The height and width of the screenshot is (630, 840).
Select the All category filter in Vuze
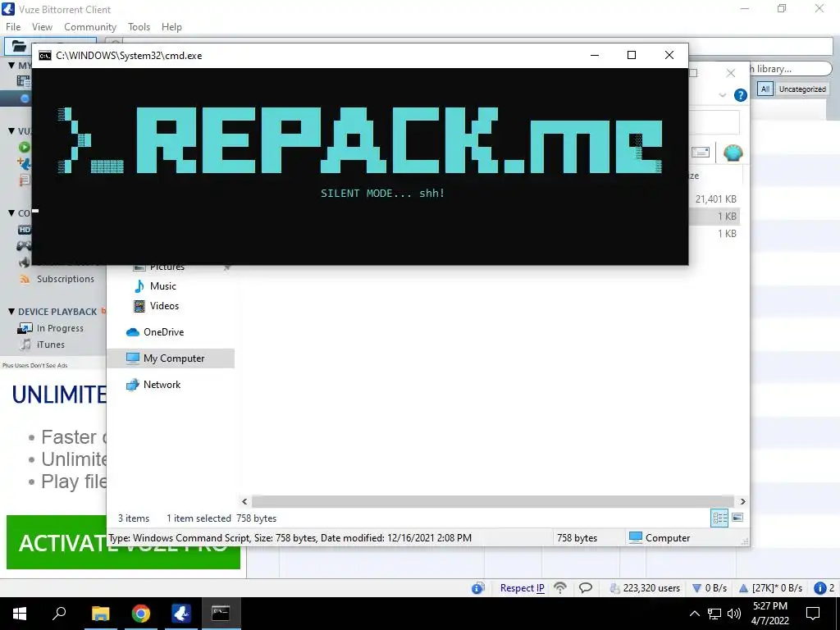click(x=765, y=89)
